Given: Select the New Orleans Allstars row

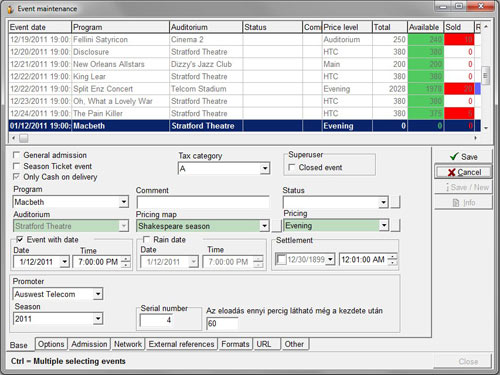Looking at the screenshot, I should click(x=245, y=64).
